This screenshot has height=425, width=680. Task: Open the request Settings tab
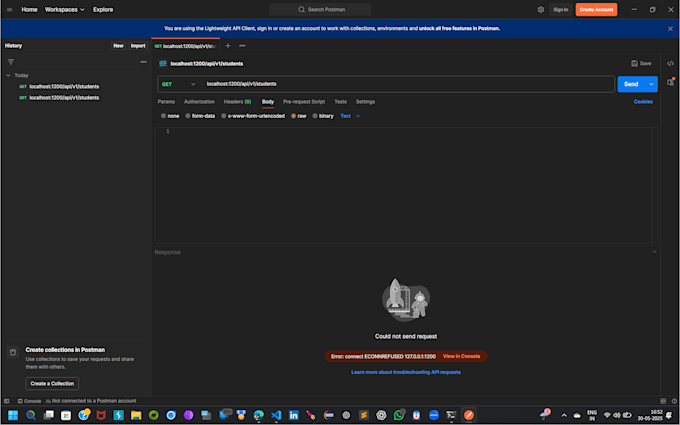(365, 101)
